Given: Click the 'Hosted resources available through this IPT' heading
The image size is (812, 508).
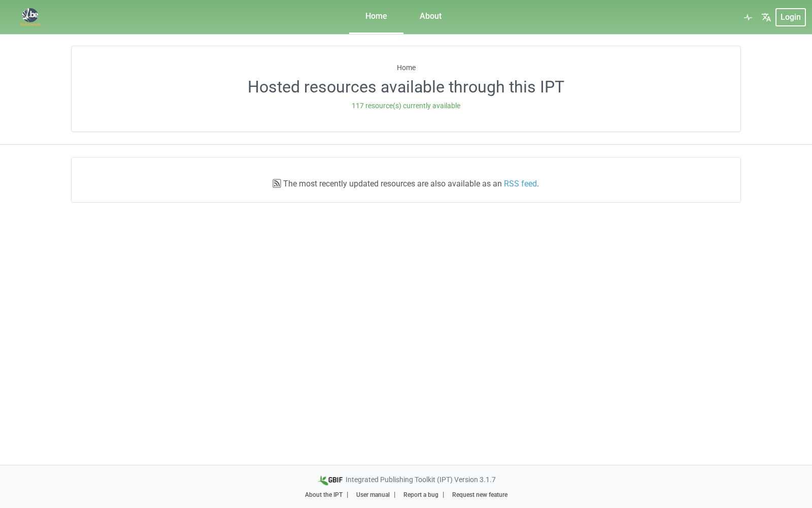Looking at the screenshot, I should [x=406, y=87].
